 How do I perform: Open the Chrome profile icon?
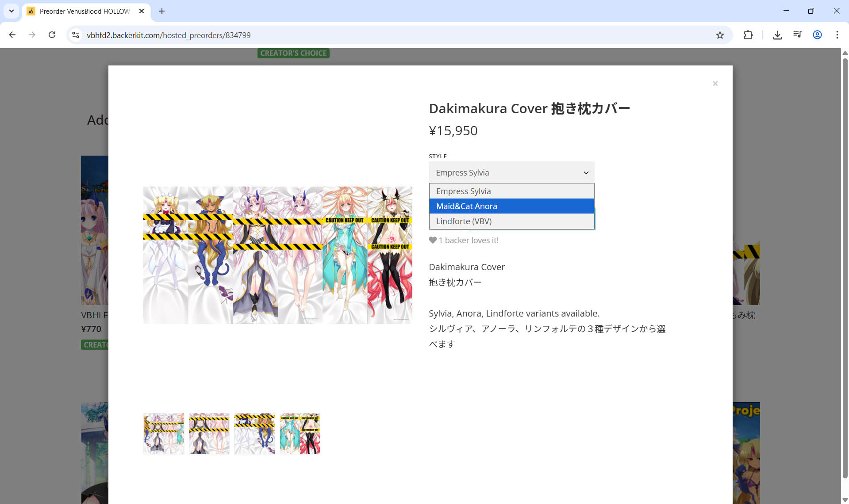pos(817,35)
